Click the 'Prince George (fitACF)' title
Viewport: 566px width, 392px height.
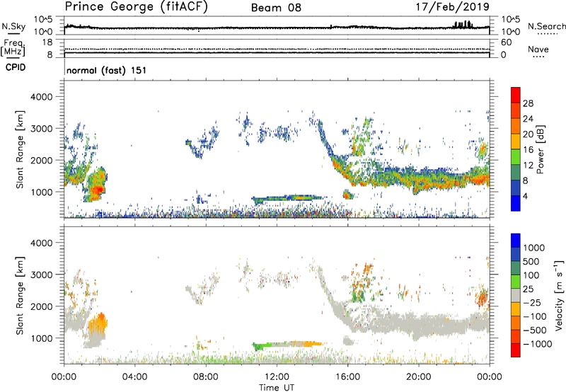point(137,7)
